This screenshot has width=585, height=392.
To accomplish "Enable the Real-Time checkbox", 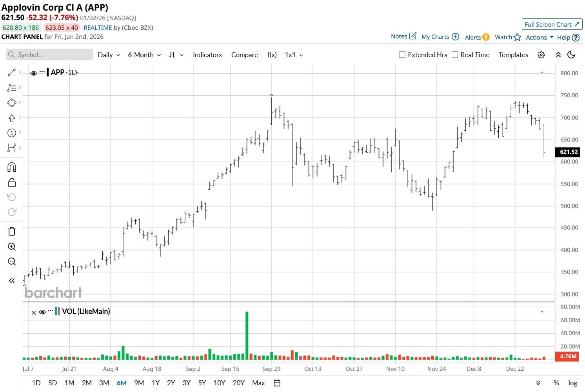I will (455, 55).
